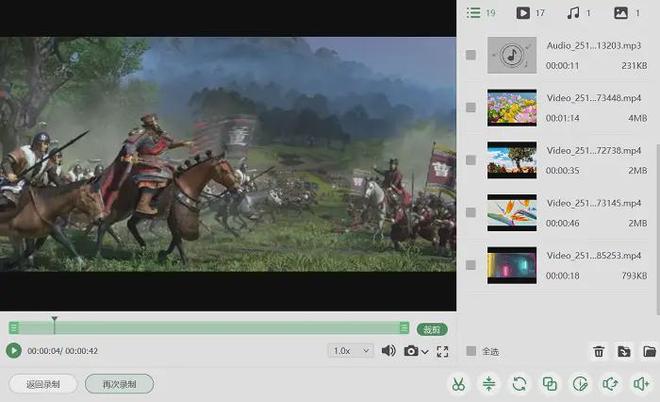660x402 pixels.
Task: Click the merge clips icon
Action: coord(549,383)
